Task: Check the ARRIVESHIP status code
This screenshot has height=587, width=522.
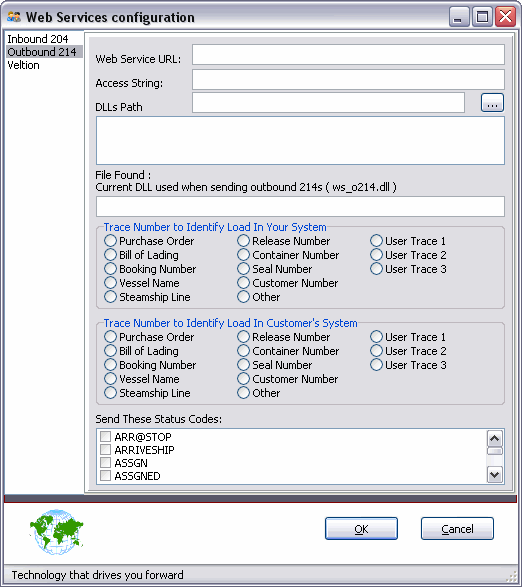Action: (106, 450)
